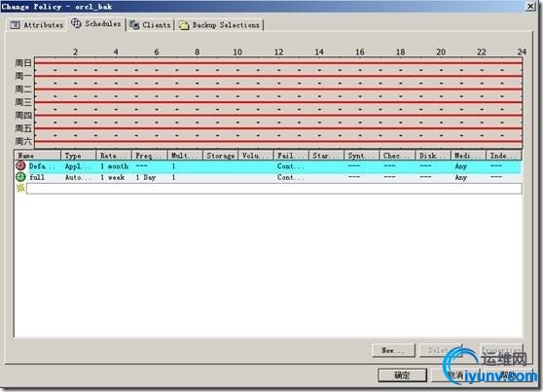This screenshot has height=392, width=543.
Task: Click the 1 month retention cell
Action: click(114, 166)
